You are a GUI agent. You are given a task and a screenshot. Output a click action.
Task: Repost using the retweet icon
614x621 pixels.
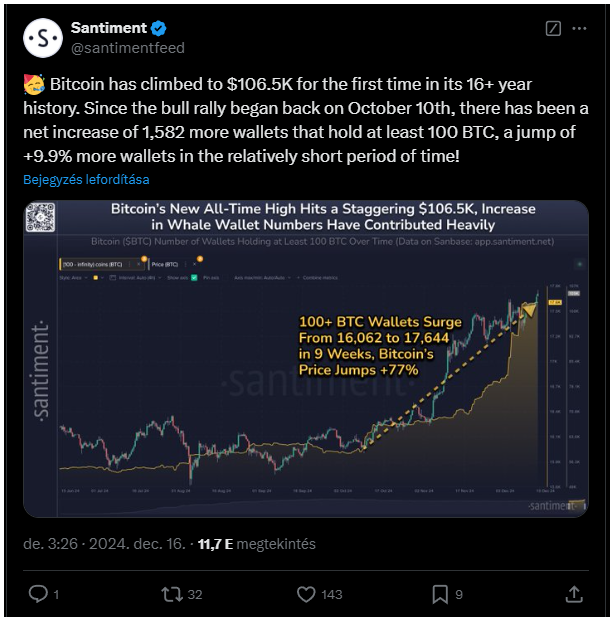click(x=172, y=594)
